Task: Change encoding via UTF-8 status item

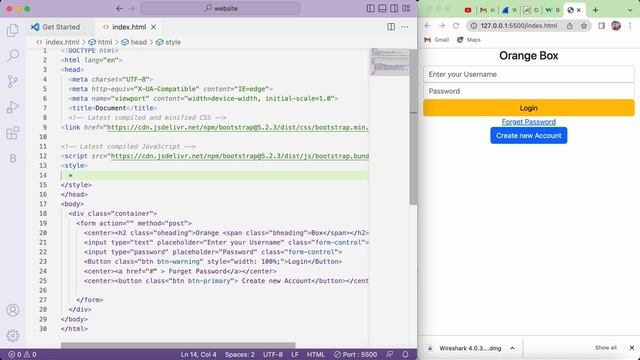Action: coord(273,355)
